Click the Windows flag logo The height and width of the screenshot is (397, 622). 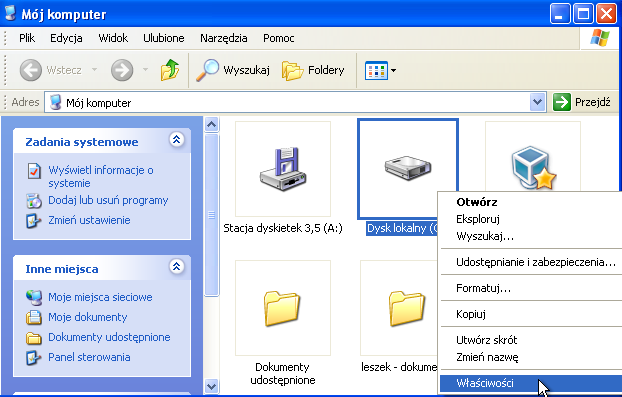[599, 38]
